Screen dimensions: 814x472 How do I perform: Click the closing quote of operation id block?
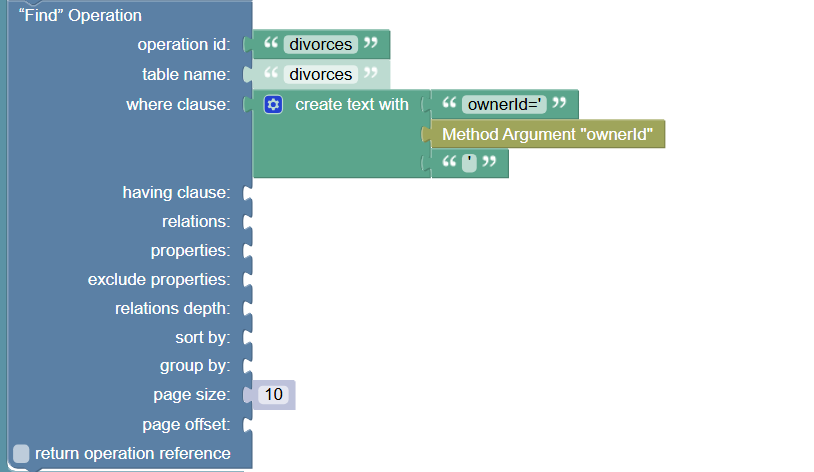[x=370, y=42]
